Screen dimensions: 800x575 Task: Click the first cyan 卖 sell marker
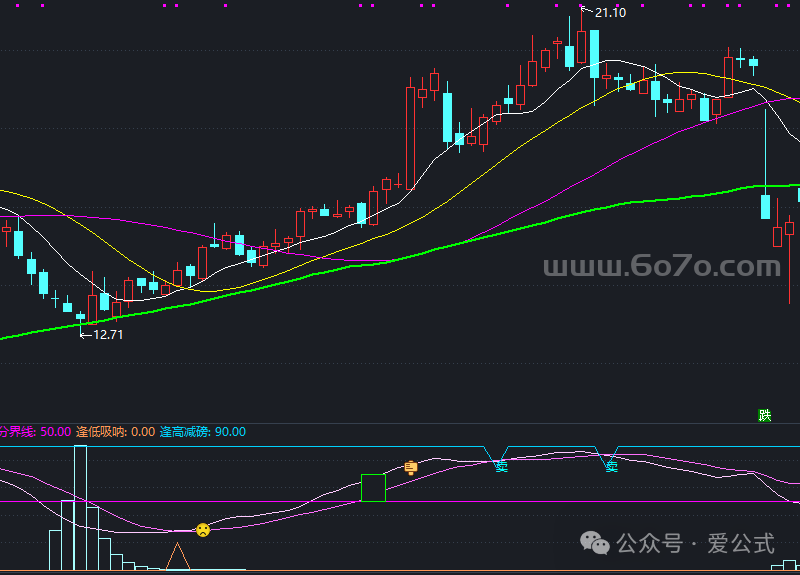pyautogui.click(x=501, y=465)
